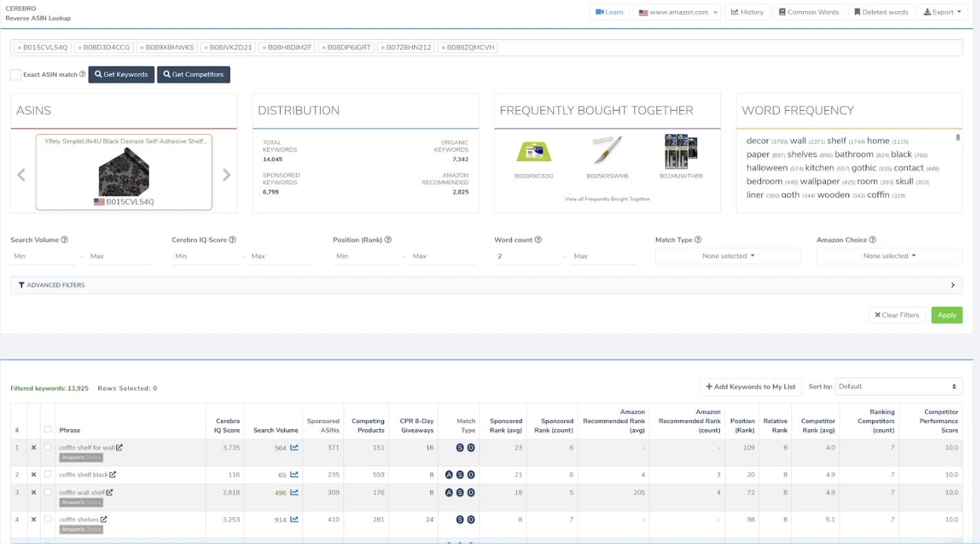This screenshot has height=544, width=980.
Task: Show previous ASIN with left carousel arrow
Action: [21, 175]
